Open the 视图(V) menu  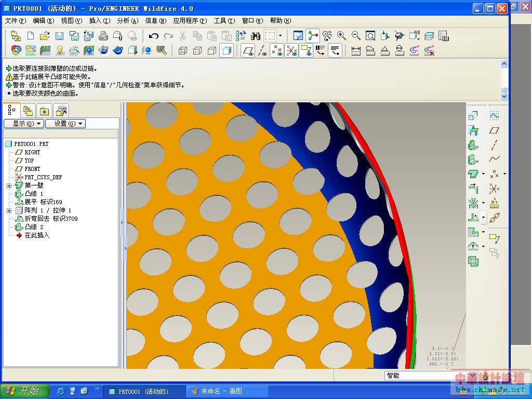72,21
